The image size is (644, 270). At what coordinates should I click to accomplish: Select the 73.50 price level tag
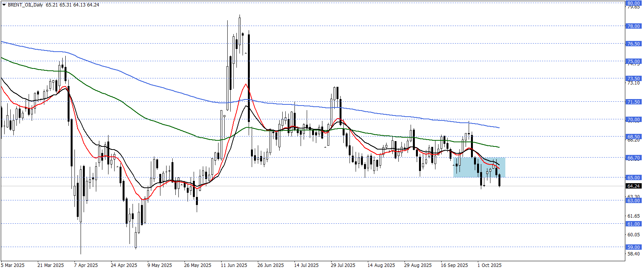pos(633,78)
